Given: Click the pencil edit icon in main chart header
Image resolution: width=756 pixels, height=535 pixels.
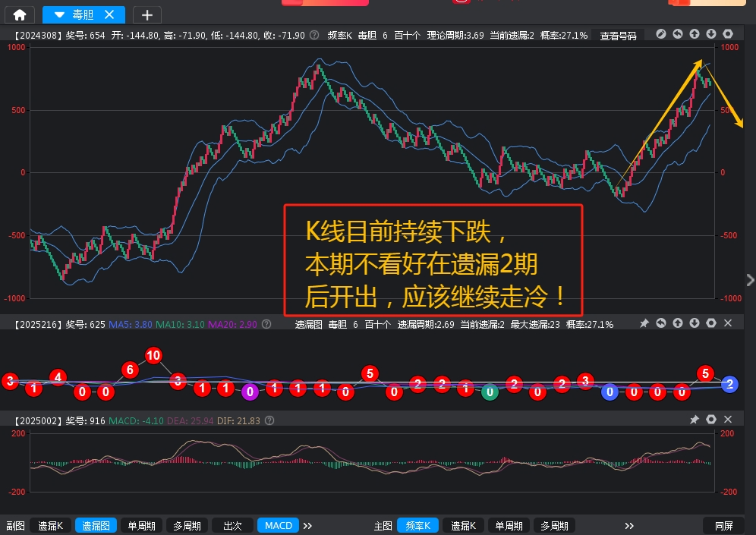Looking at the screenshot, I should coord(661,35).
